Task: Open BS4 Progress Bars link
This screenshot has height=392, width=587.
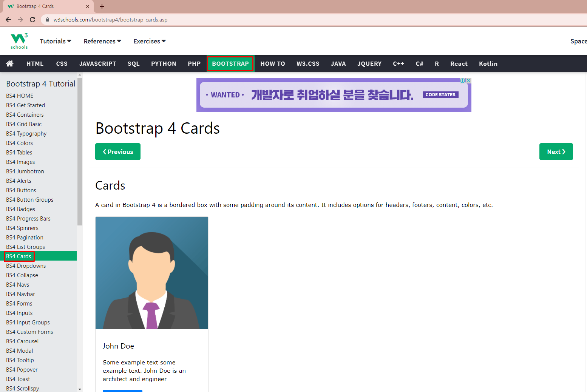Action: click(28, 219)
